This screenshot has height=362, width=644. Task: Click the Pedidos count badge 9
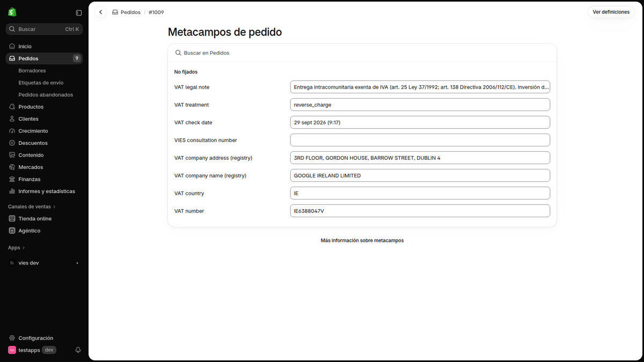point(77,58)
